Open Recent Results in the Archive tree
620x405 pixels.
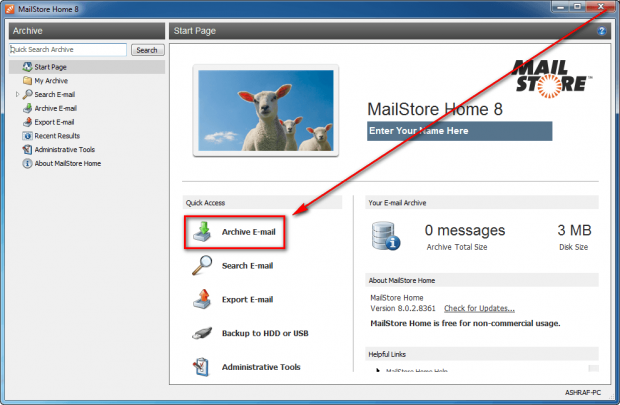57,136
